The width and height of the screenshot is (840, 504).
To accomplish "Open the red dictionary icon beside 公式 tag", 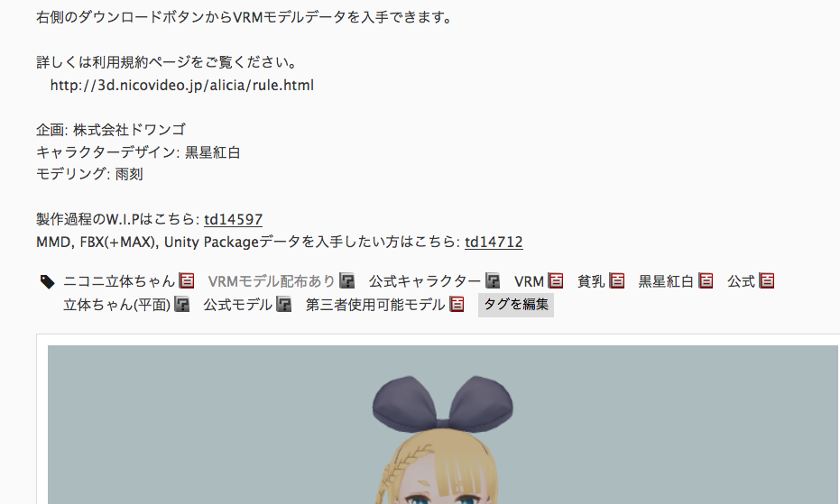I will 767,280.
